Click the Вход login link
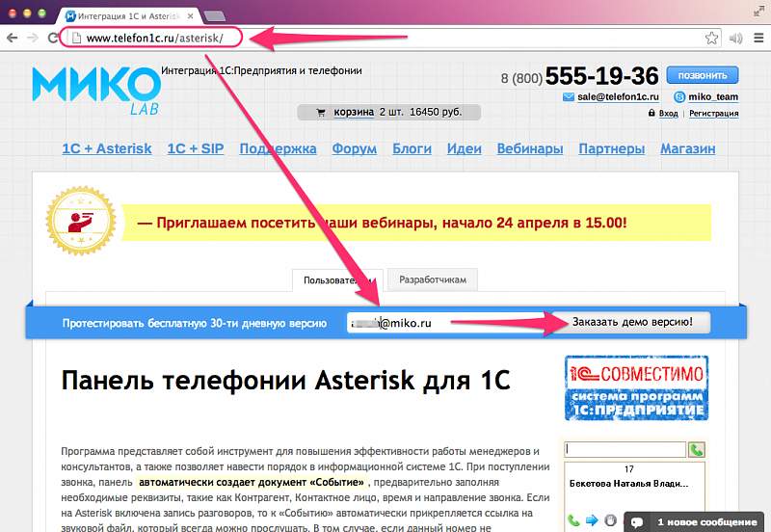Image resolution: width=771 pixels, height=532 pixels. (x=668, y=114)
